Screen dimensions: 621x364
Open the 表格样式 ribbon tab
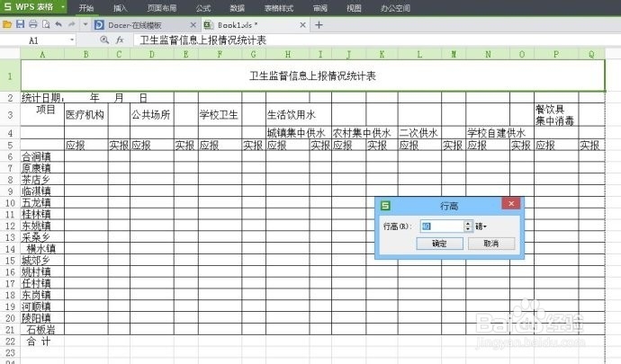pos(279,8)
